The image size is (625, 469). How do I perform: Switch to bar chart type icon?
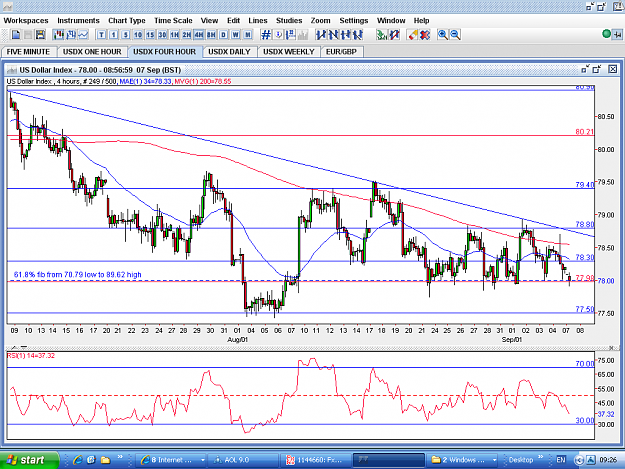click(71, 35)
